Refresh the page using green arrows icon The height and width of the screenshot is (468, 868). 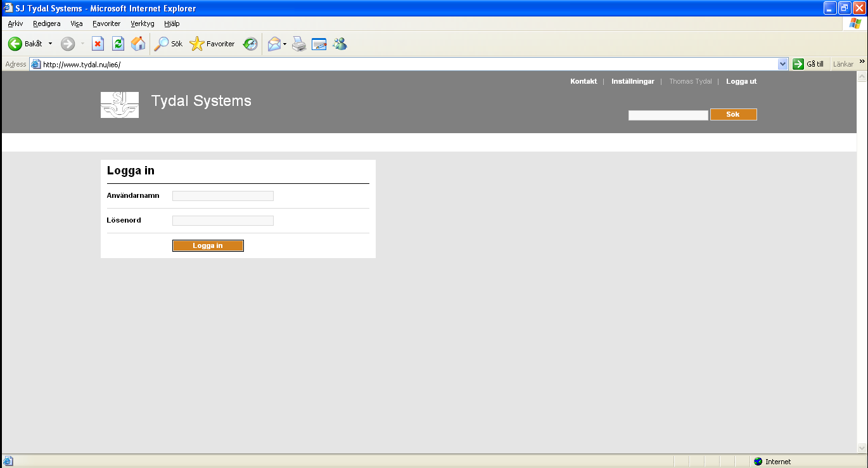coord(118,44)
